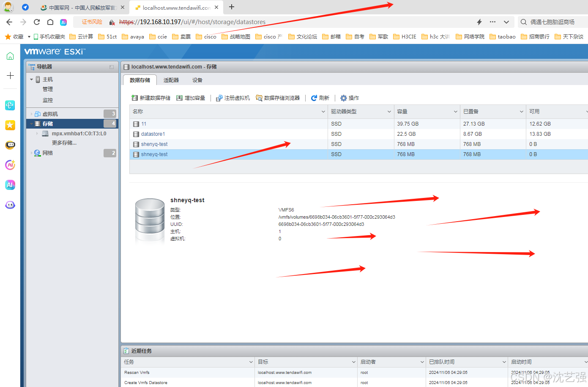This screenshot has height=387, width=588.
Task: Open the 已置备 column dropdown arrow
Action: 522,112
